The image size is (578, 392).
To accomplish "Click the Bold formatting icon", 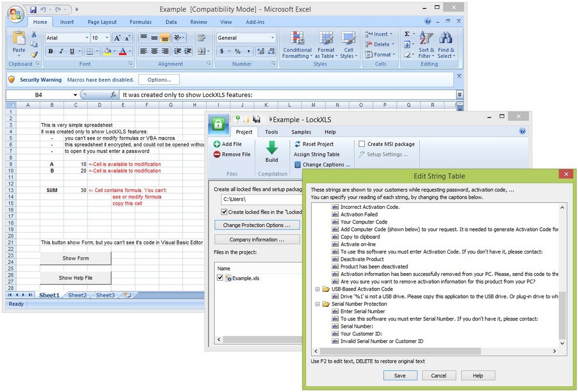I will [x=51, y=51].
